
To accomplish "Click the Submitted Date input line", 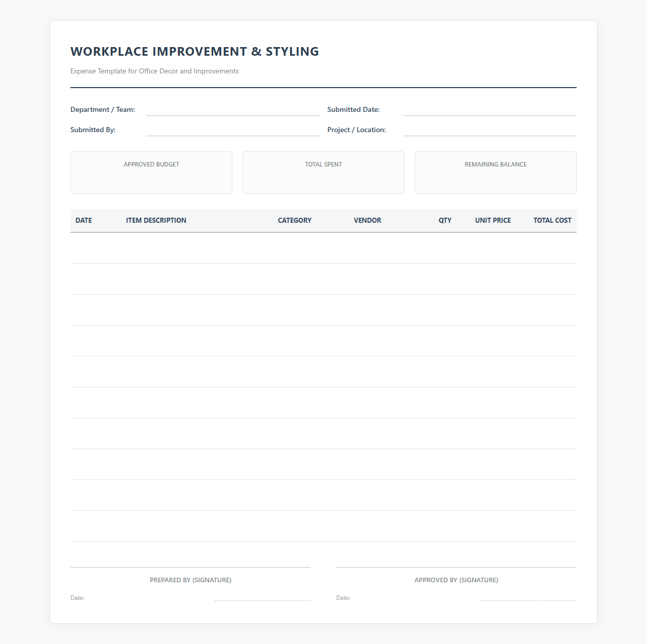I will (x=490, y=110).
